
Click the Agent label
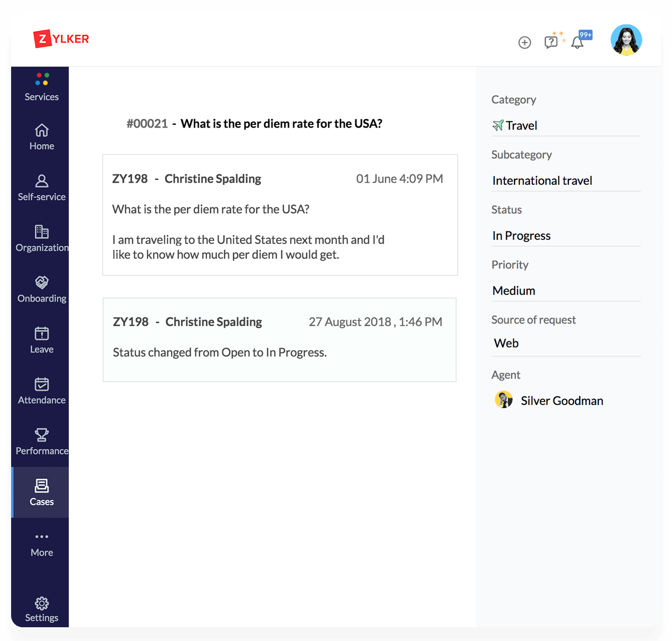tap(506, 375)
